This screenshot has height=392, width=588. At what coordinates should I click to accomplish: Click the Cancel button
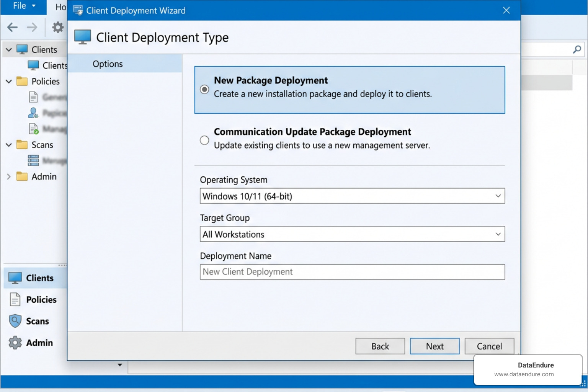[x=489, y=346]
